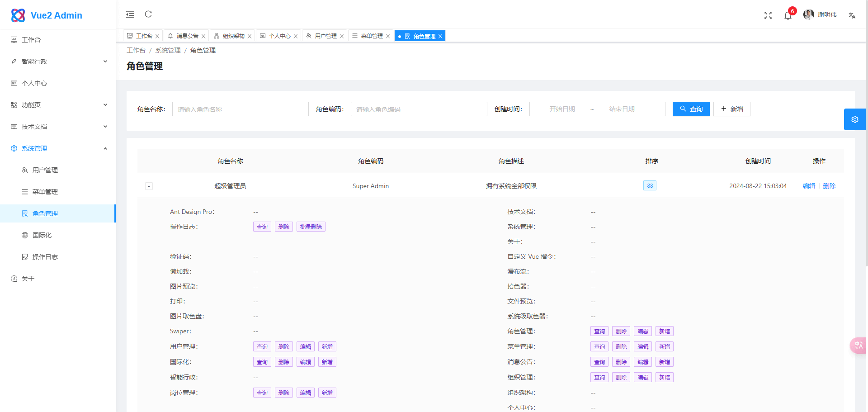Collapse the sidebar with the menu-fold icon
This screenshot has width=868, height=412.
[130, 14]
